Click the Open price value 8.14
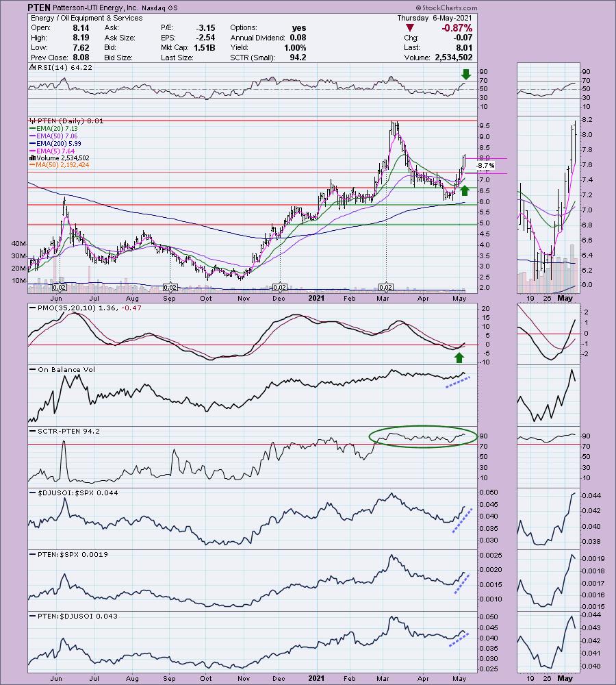 pos(81,28)
